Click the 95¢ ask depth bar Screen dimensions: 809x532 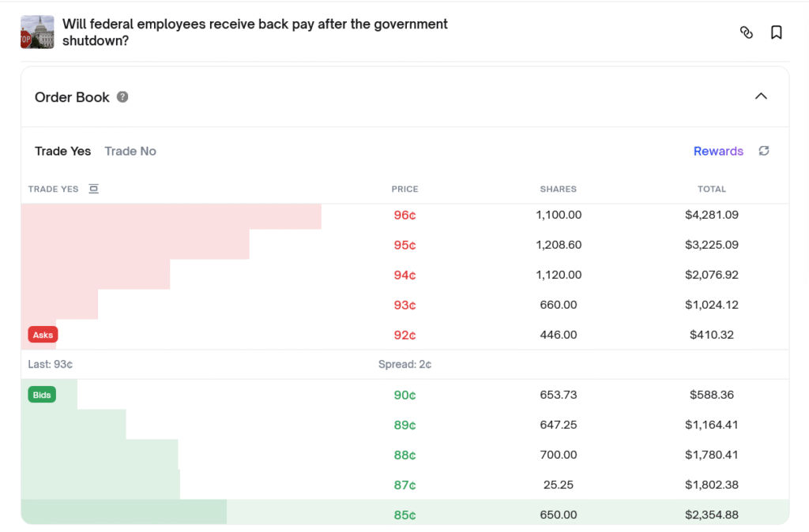(135, 245)
